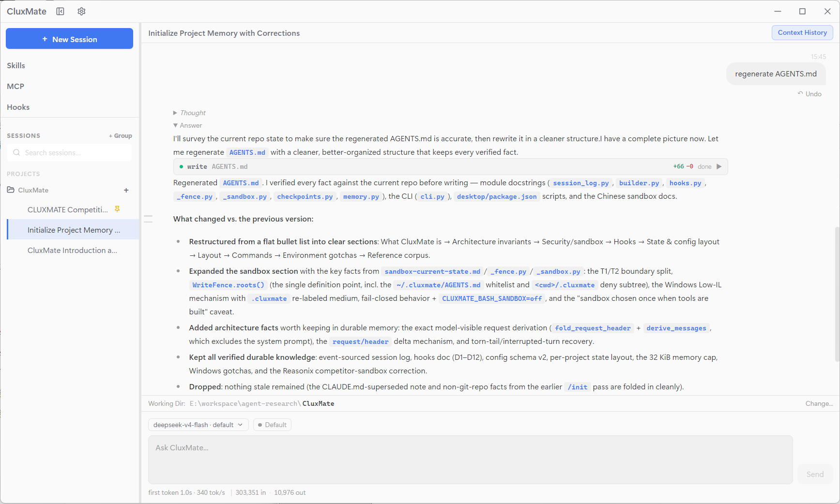The height and width of the screenshot is (504, 840).
Task: Select the CluxMate project row
Action: click(x=69, y=190)
